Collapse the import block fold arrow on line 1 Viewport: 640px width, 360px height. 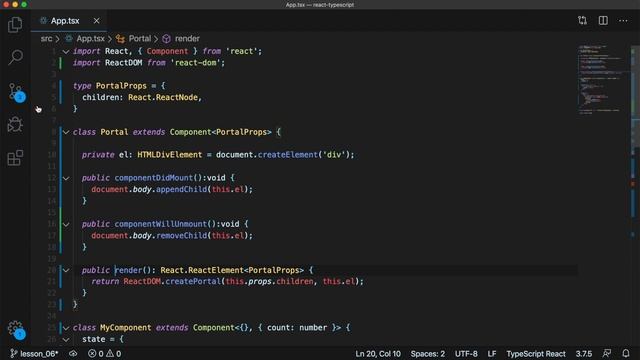tap(66, 51)
